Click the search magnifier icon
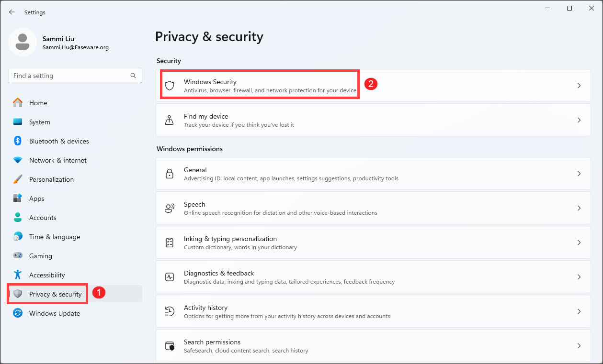Screen dimensions: 603x364 tap(133, 76)
